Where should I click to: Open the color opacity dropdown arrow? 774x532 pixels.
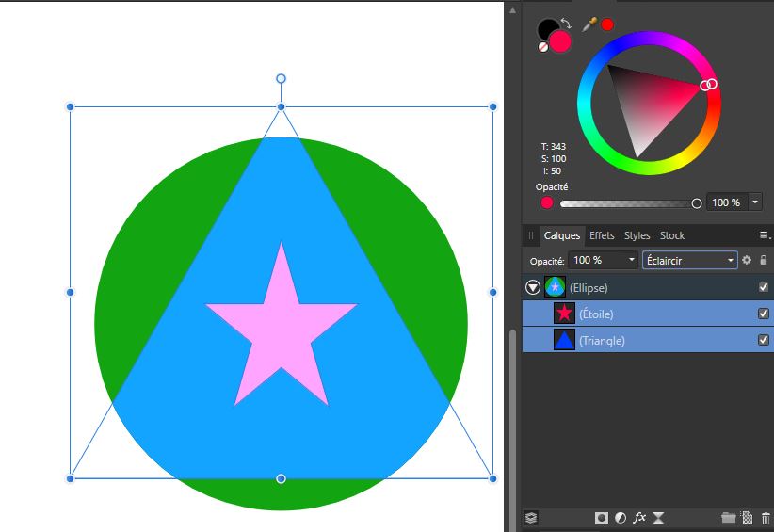point(755,202)
